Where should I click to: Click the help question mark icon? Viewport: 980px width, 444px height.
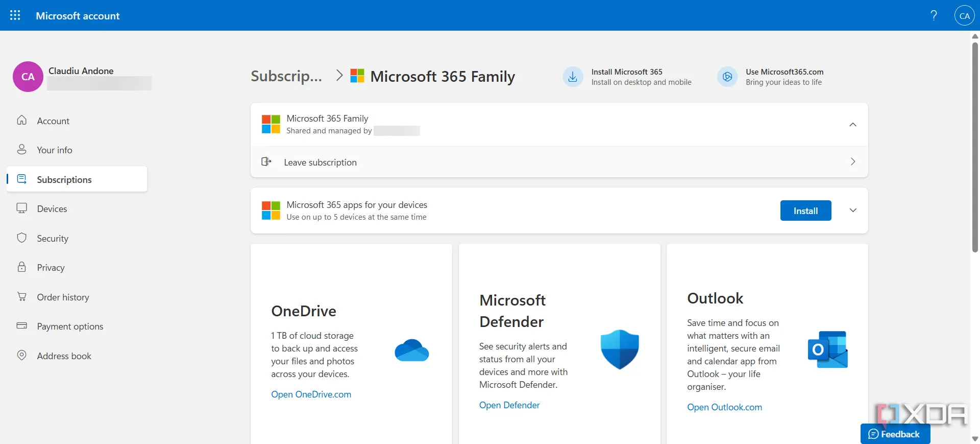pyautogui.click(x=934, y=15)
